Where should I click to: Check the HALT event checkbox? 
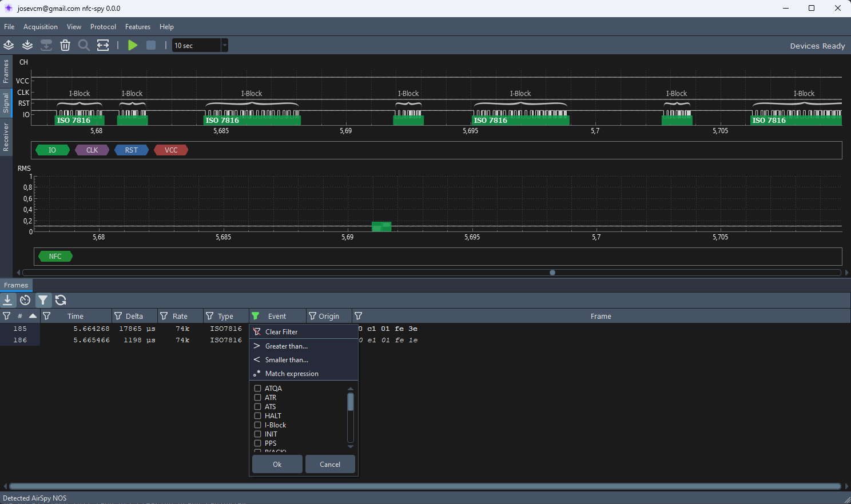257,416
